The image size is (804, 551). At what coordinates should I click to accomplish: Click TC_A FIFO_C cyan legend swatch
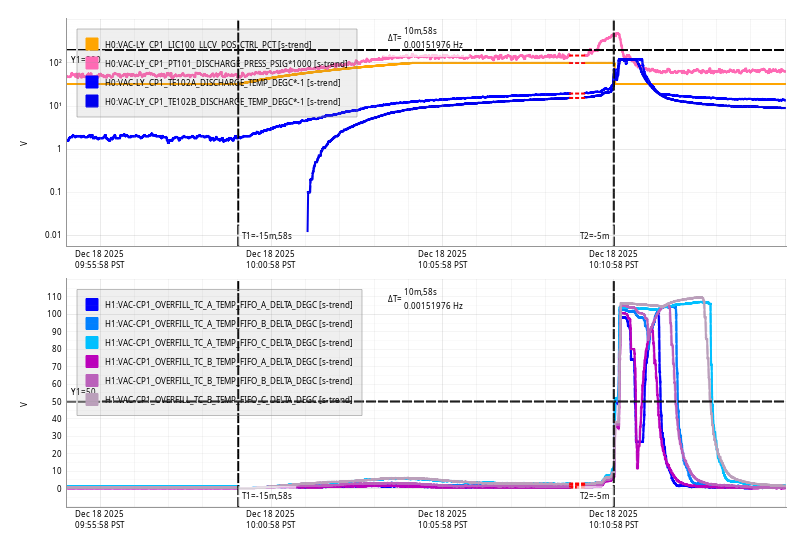coord(92,342)
